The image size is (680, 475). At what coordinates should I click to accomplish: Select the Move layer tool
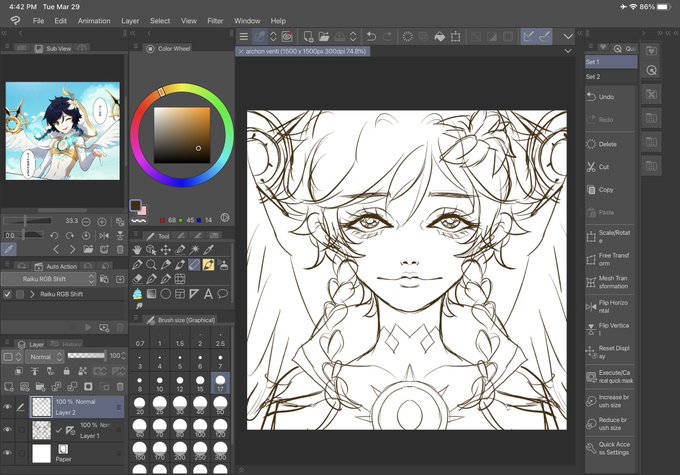[165, 249]
